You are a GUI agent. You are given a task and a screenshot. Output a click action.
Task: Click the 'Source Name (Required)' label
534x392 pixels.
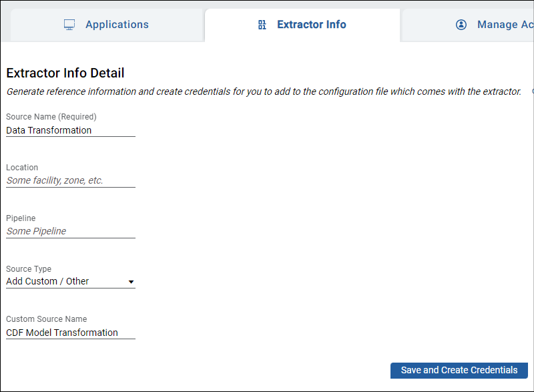(51, 117)
